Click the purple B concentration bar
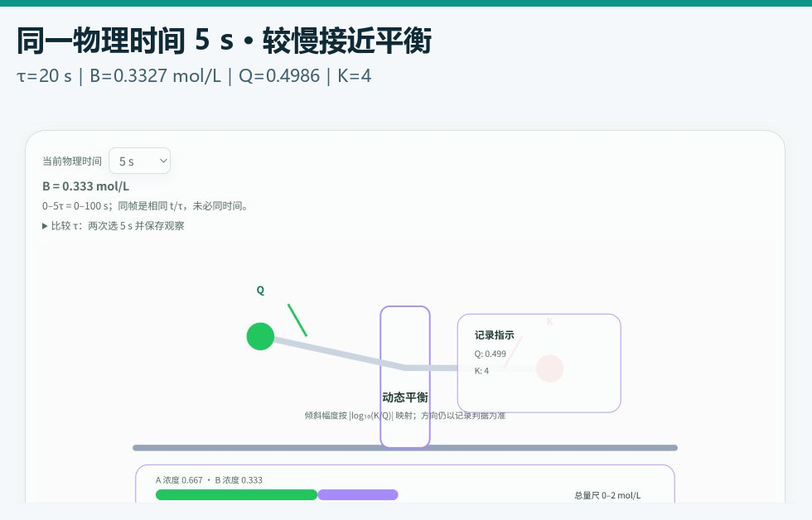Image resolution: width=812 pixels, height=520 pixels. click(358, 495)
